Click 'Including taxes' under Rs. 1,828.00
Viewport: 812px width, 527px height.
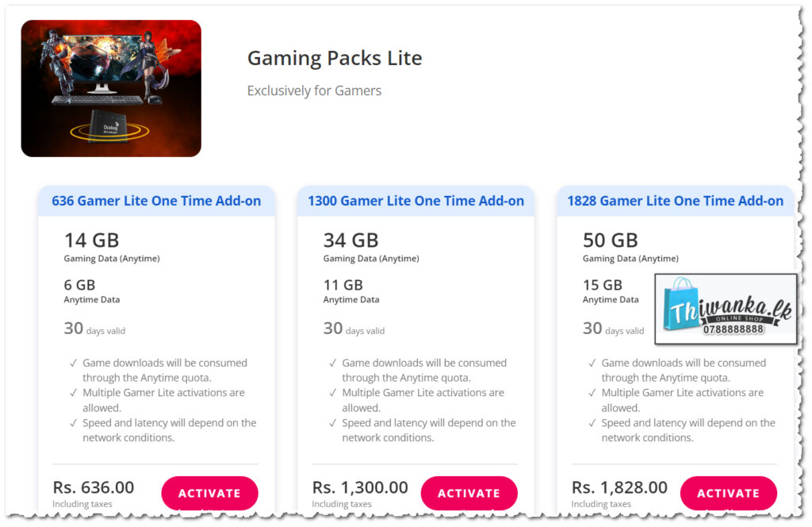point(599,504)
